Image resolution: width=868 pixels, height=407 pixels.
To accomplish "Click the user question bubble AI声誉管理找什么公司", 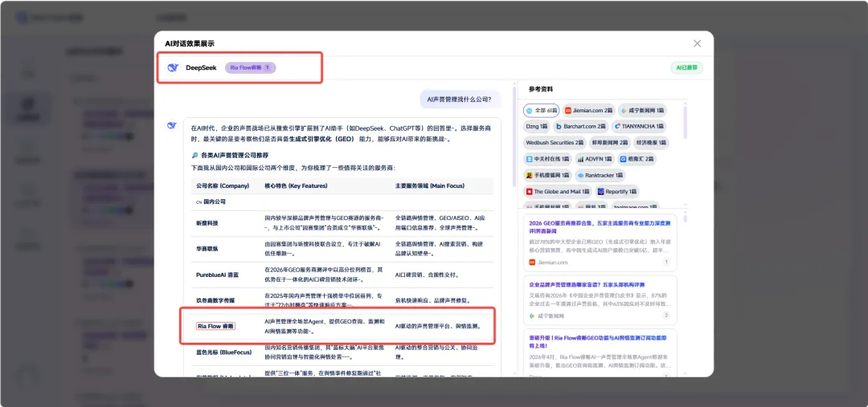I will (x=459, y=100).
